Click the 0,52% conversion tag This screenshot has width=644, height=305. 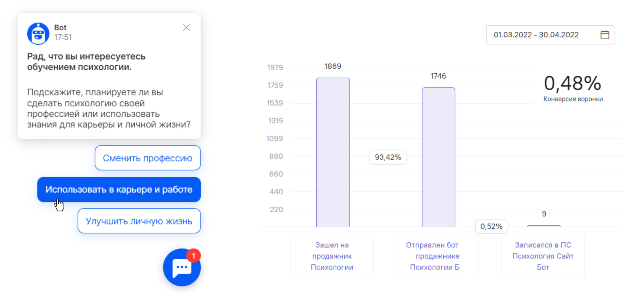pyautogui.click(x=492, y=226)
